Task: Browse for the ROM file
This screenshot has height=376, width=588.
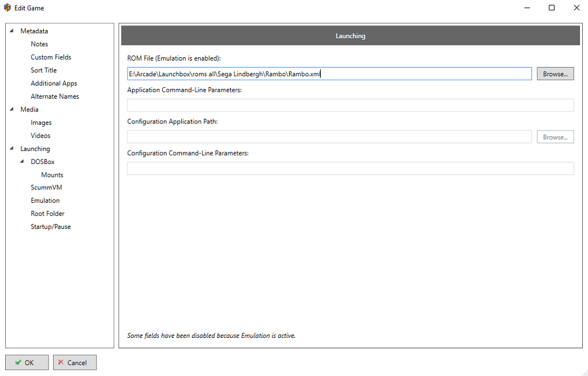Action: tap(555, 74)
